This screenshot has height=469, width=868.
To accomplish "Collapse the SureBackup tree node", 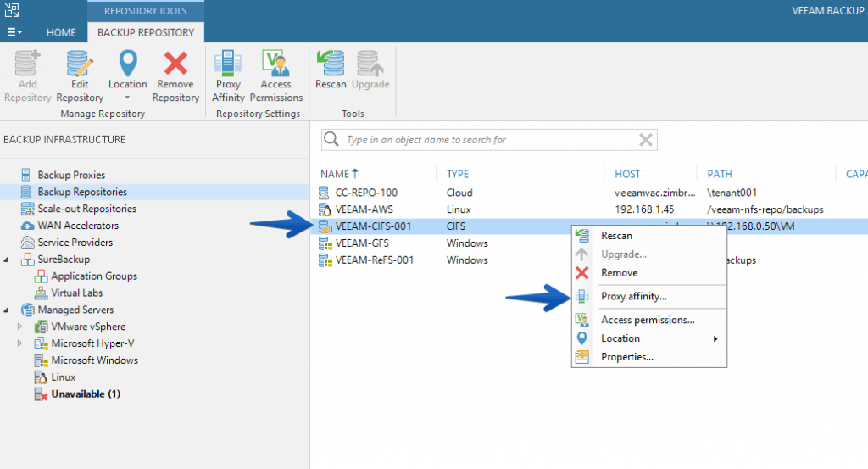I will tap(7, 260).
